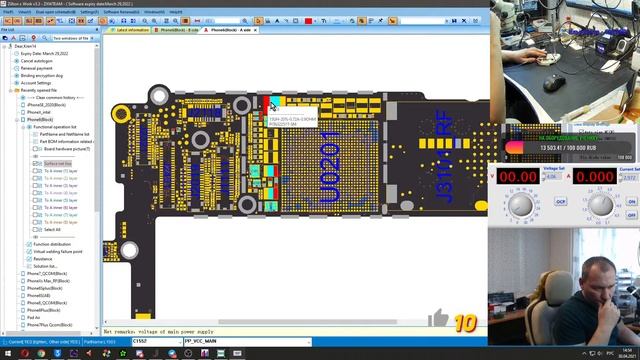Collapse the Functional operation list node
Screen dimensions: 640x360
23,127
